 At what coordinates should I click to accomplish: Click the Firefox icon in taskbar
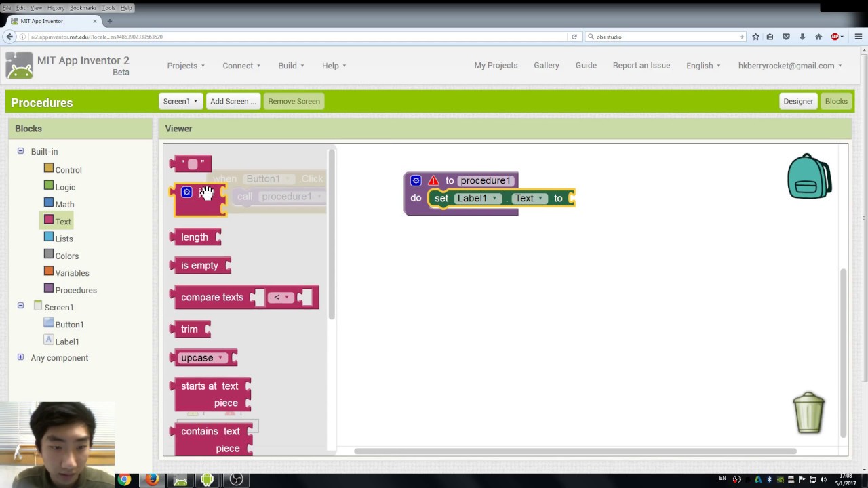point(152,480)
